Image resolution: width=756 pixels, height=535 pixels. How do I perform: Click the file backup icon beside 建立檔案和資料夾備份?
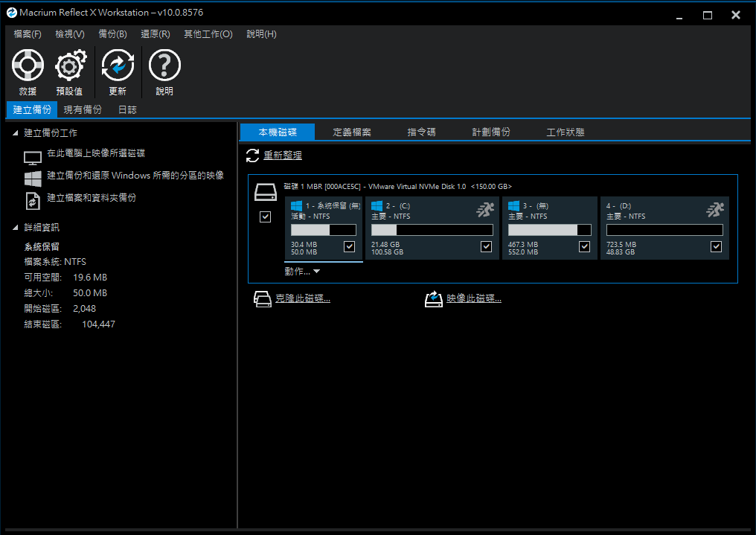[x=33, y=201]
